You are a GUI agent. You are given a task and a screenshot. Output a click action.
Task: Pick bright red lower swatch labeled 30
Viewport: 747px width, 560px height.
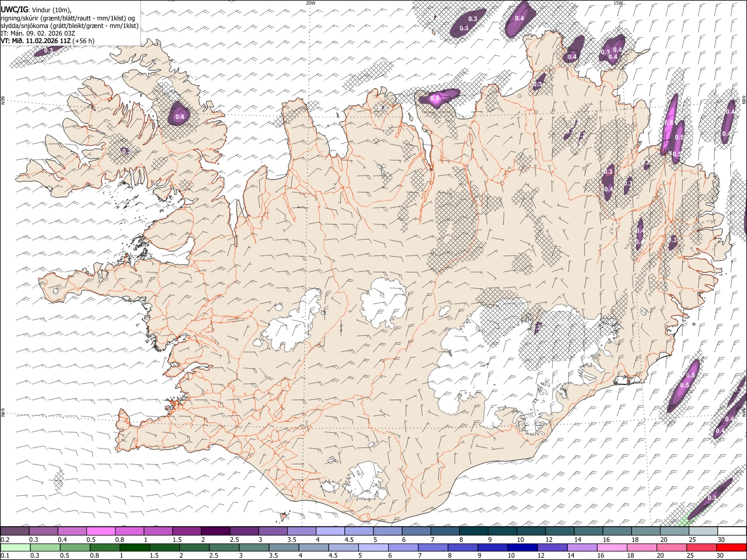[732, 547]
